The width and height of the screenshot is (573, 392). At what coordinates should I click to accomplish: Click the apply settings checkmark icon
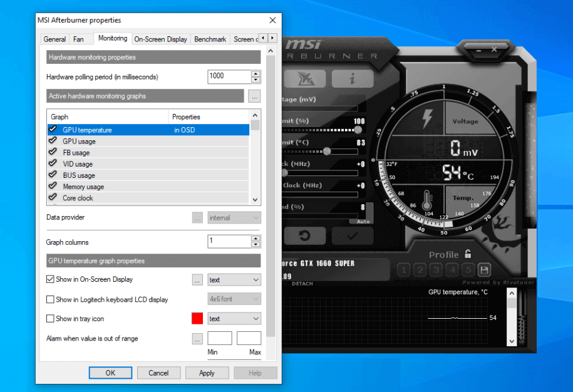[353, 235]
